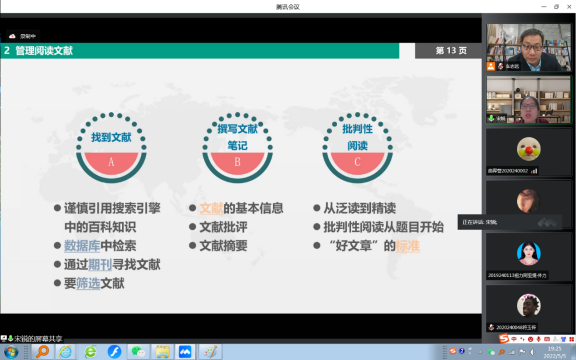Click the clock showing 19:25
This screenshot has width=576, height=360.
tap(555, 349)
